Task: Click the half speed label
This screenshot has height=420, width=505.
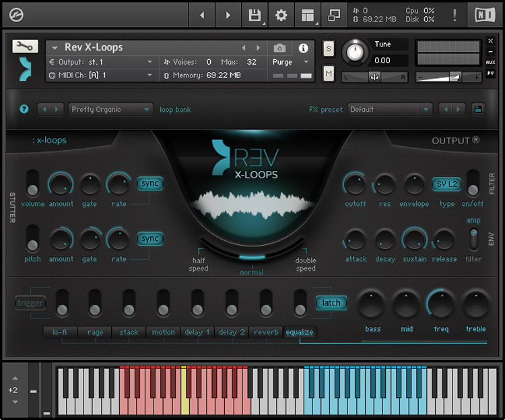Action: point(199,265)
